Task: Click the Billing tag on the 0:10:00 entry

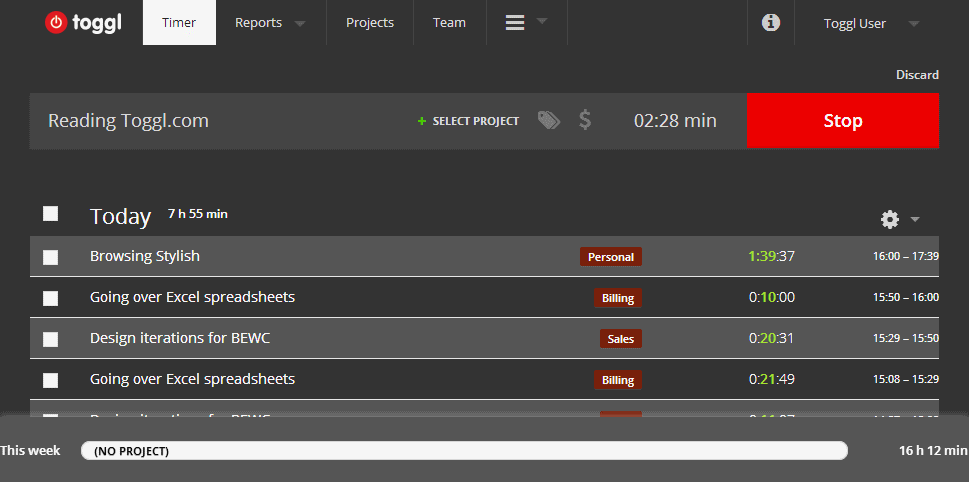Action: (618, 298)
